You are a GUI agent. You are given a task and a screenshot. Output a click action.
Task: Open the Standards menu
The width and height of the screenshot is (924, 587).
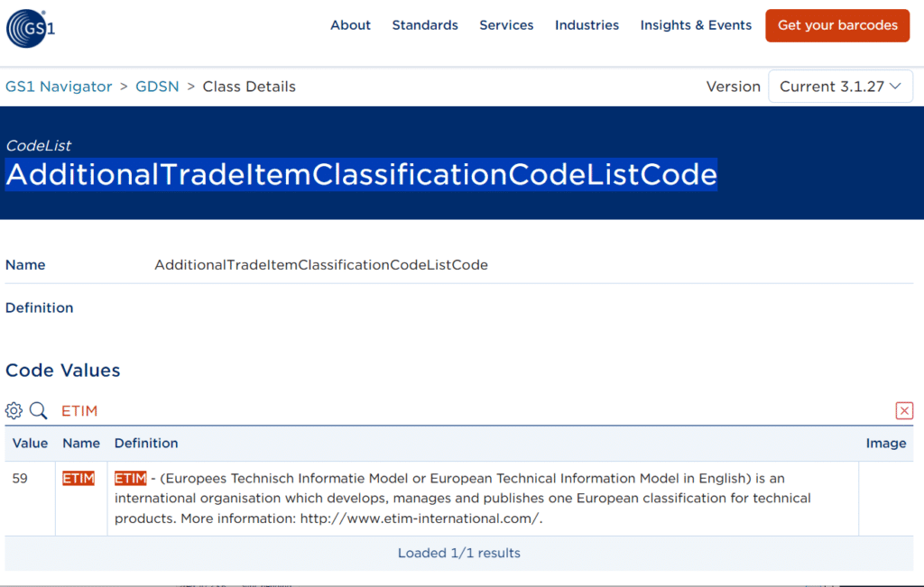click(425, 25)
